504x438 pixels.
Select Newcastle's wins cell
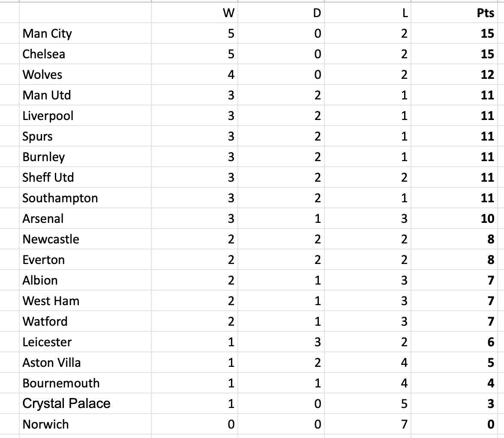(195, 239)
